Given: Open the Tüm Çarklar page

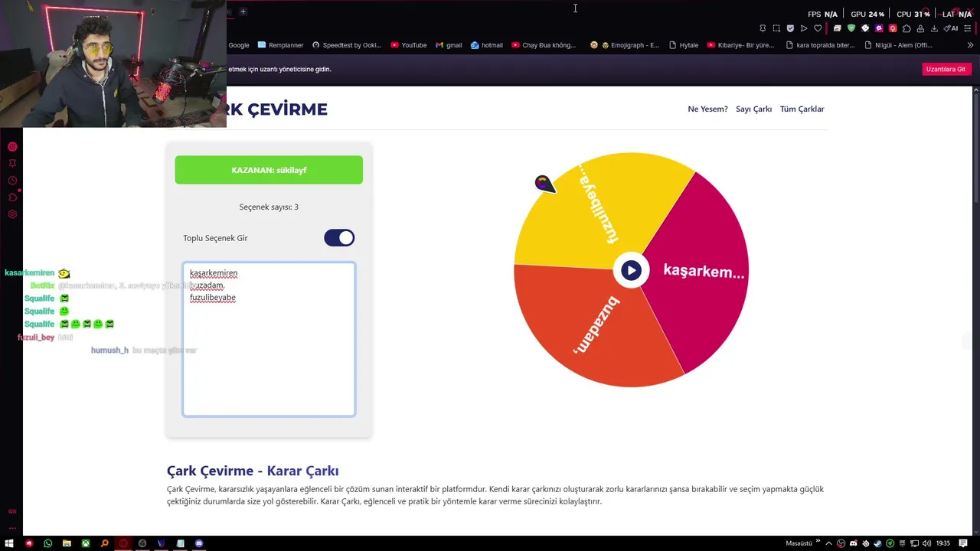Looking at the screenshot, I should pos(802,109).
